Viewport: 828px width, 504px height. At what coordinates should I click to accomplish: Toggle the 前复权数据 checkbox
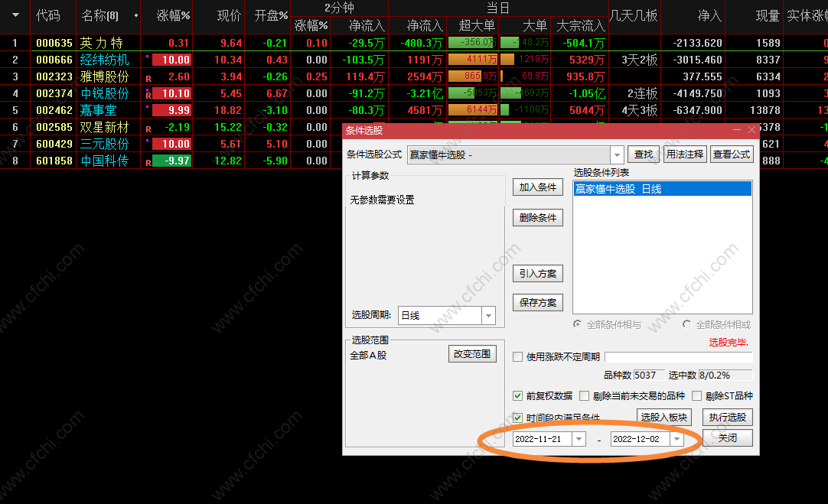(x=517, y=395)
